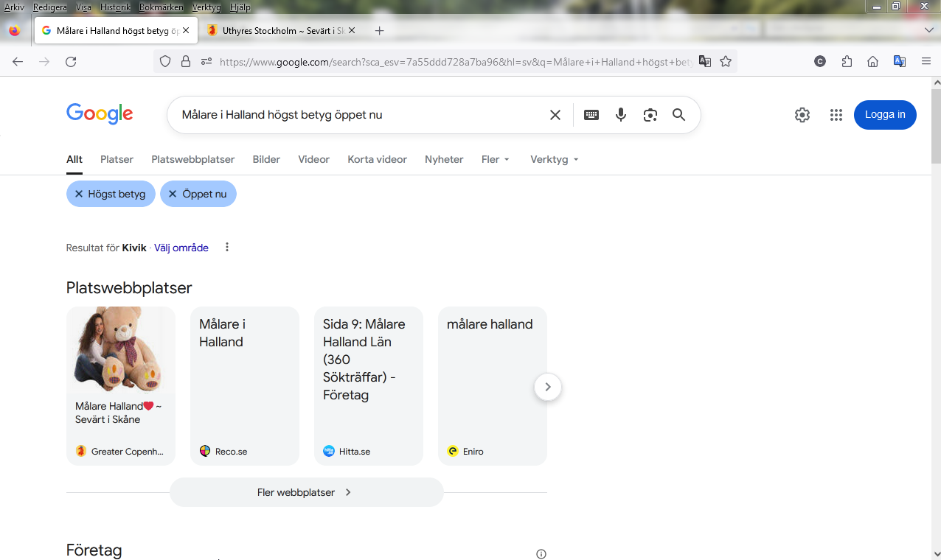Open the on-screen keyboard input tool

pos(591,115)
